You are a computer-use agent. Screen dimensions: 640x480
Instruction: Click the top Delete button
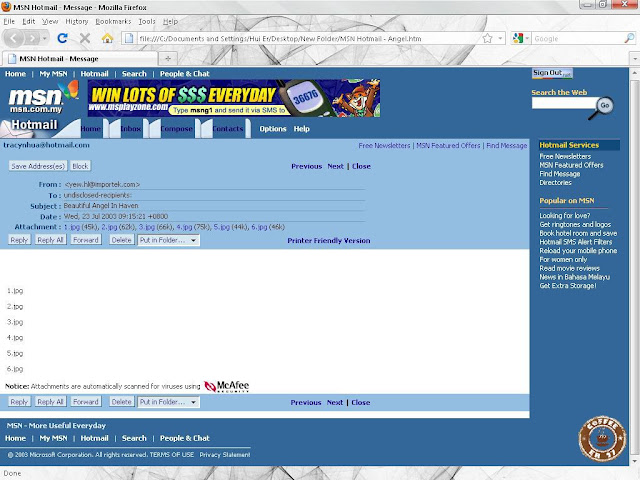[x=122, y=240]
